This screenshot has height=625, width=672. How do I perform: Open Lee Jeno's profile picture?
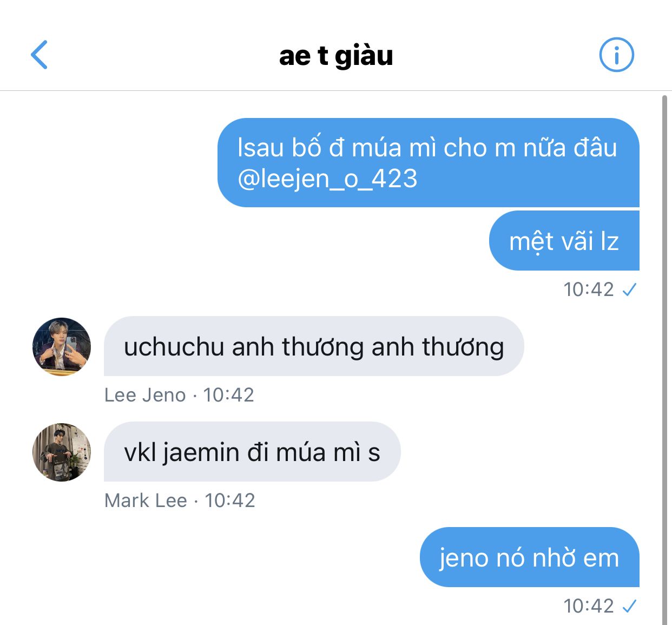[62, 346]
